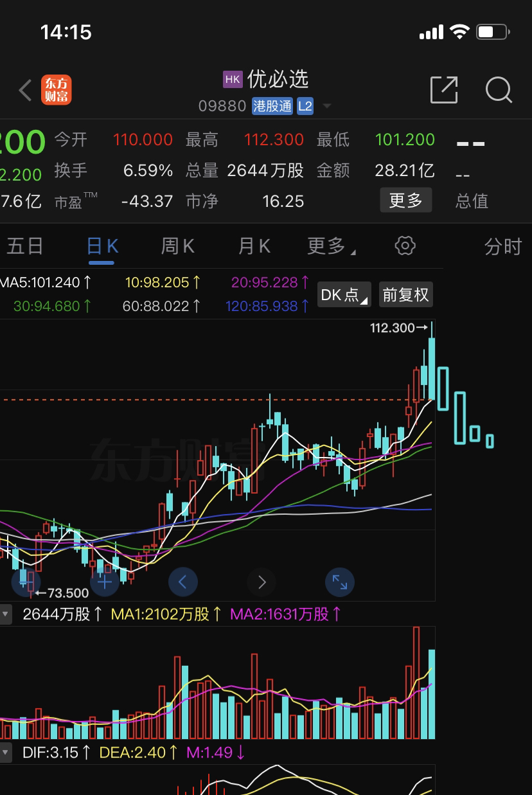Select the 日K chart tab

pyautogui.click(x=102, y=246)
